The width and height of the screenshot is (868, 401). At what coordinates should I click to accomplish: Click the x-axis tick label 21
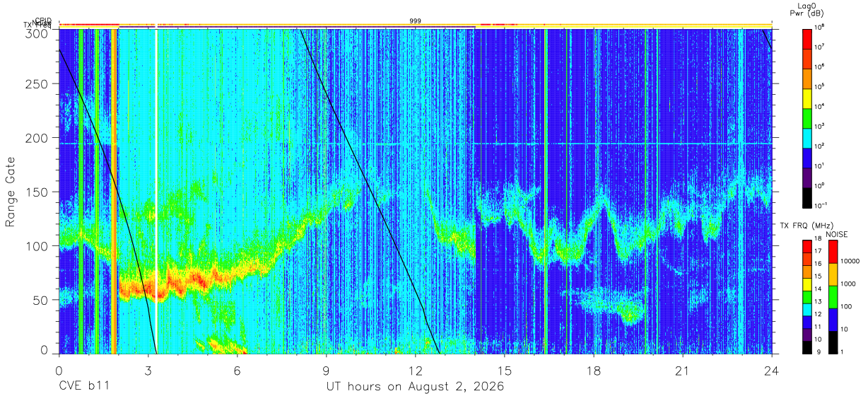pyautogui.click(x=682, y=371)
